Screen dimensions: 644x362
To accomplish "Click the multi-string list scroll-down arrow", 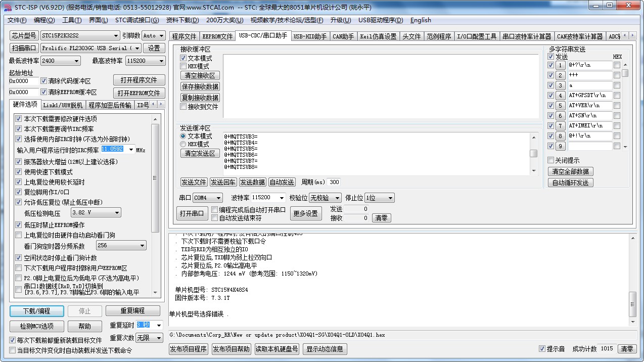I will pyautogui.click(x=625, y=147).
